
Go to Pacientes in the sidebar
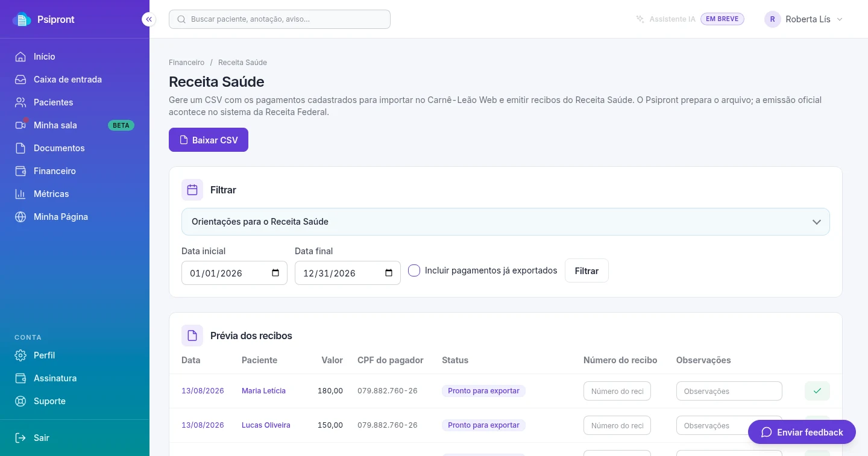pyautogui.click(x=75, y=102)
